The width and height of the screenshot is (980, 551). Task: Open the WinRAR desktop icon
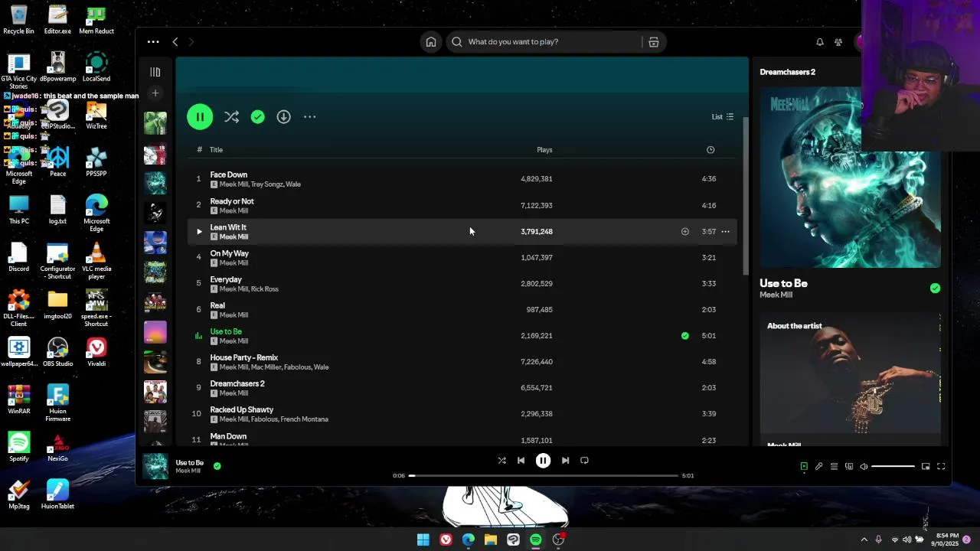18,400
